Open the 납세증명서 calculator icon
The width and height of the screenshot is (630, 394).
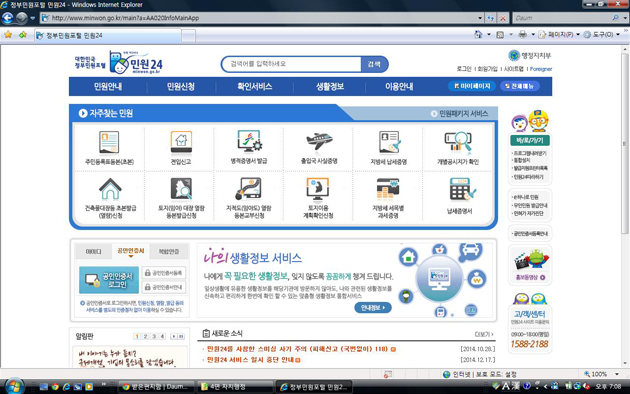tap(462, 189)
